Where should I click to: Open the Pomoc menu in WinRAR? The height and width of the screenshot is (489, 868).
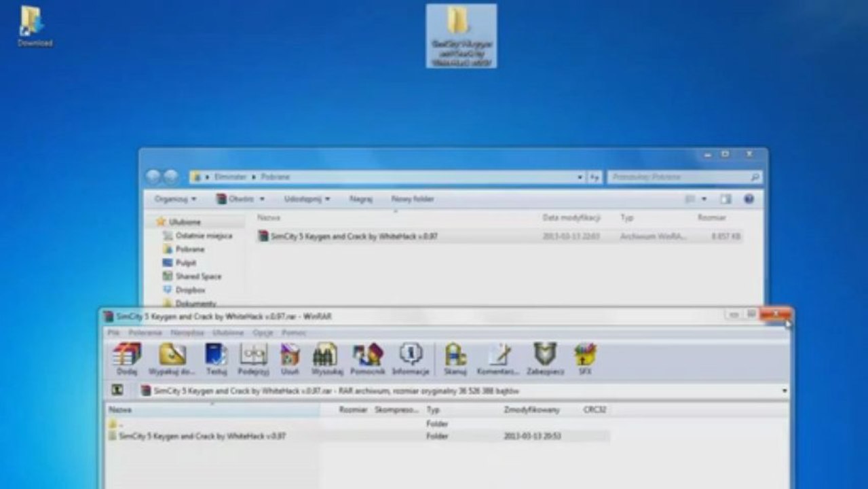[x=294, y=333]
